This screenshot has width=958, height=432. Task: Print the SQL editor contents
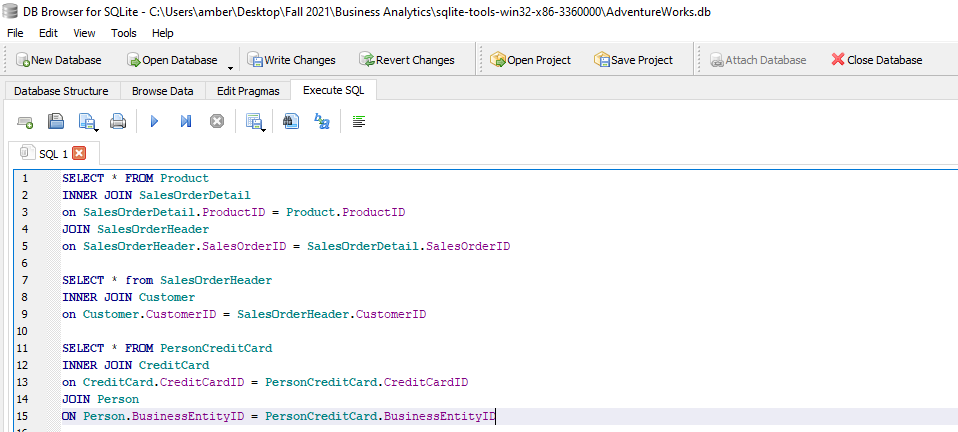(118, 122)
